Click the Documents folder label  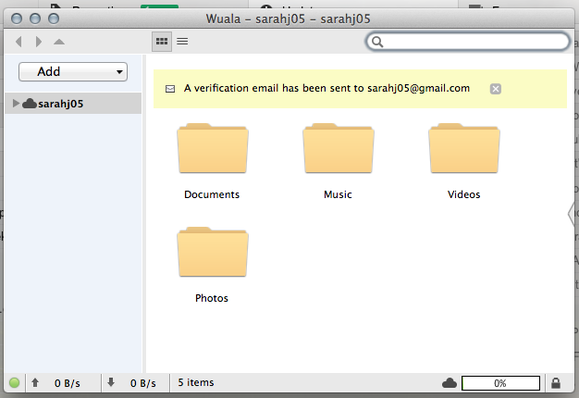pos(212,195)
